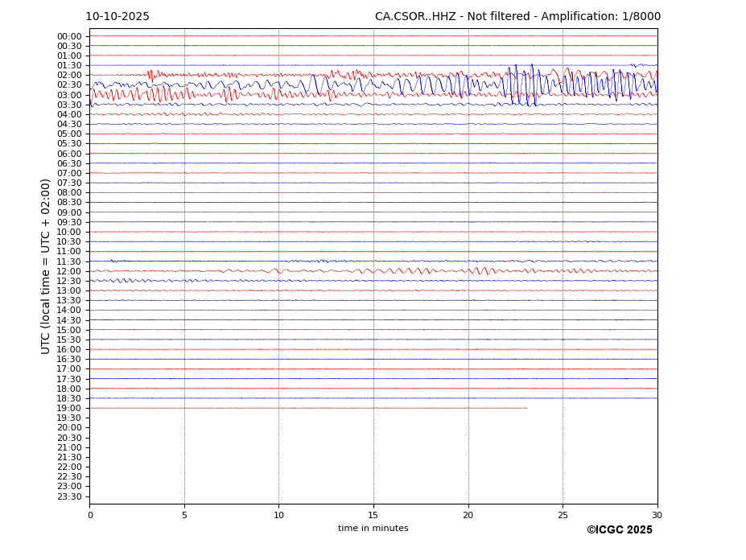Click the 16:00 time row label
Screen dimensions: 746x560
point(69,349)
